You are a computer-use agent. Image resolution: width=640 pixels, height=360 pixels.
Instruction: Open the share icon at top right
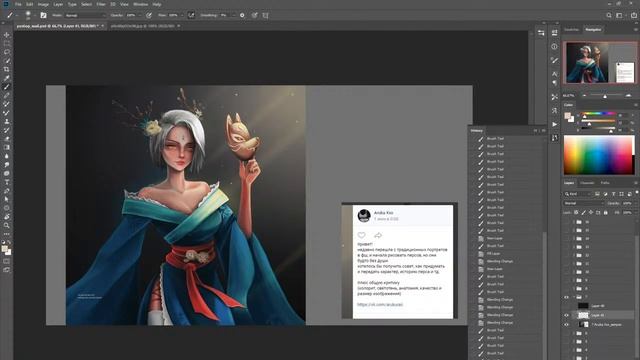[633, 15]
